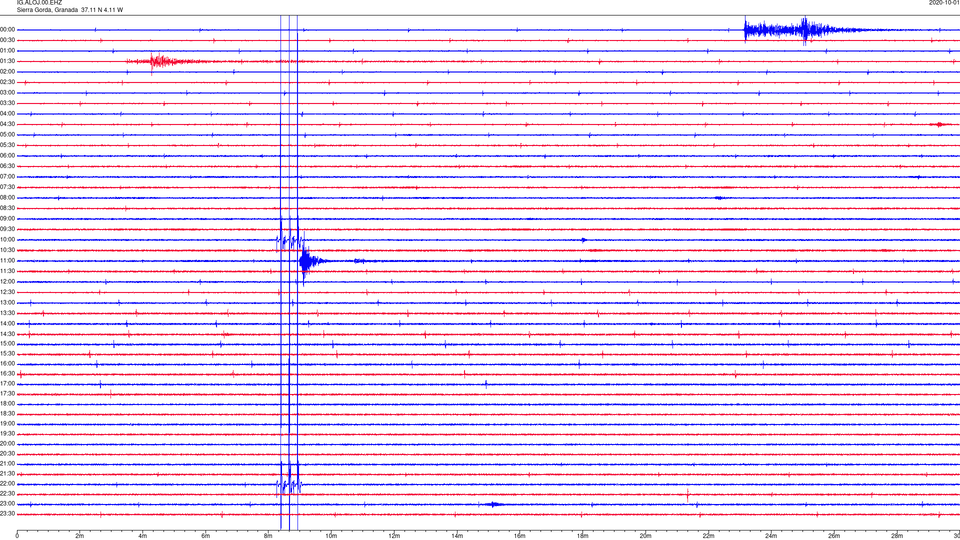The height and width of the screenshot is (540, 960).
Task: Click the 04:00 trace time label
Action: 8,113
